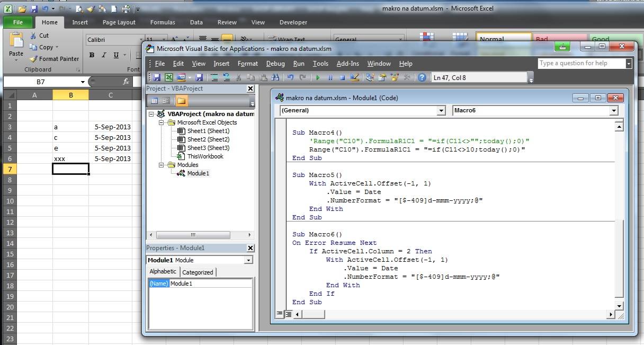Collapse the Modules folder

[x=162, y=165]
